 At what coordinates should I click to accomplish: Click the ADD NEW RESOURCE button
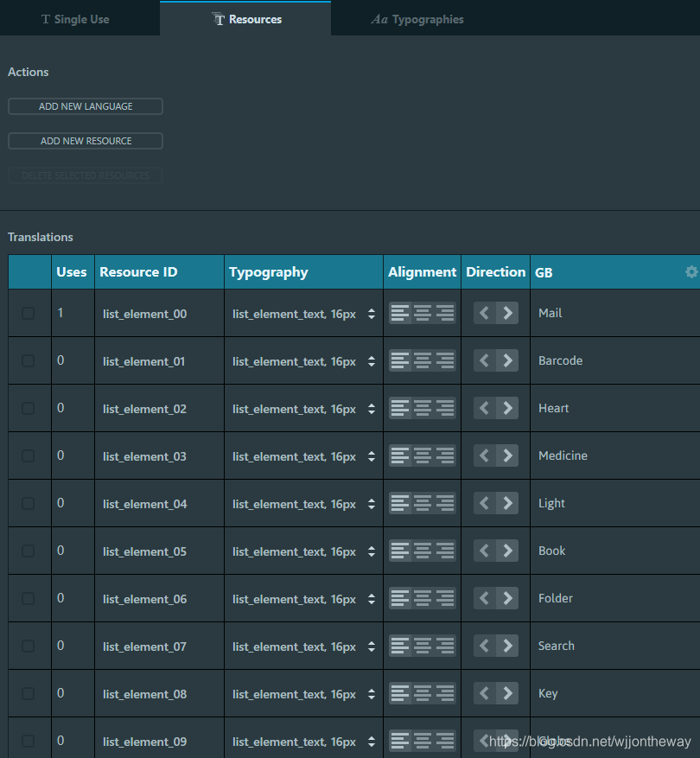86,141
